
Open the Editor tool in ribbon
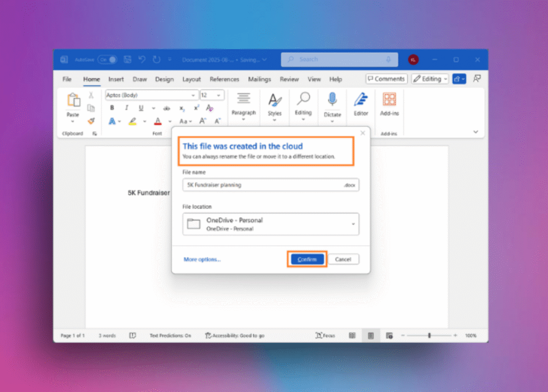pos(361,100)
